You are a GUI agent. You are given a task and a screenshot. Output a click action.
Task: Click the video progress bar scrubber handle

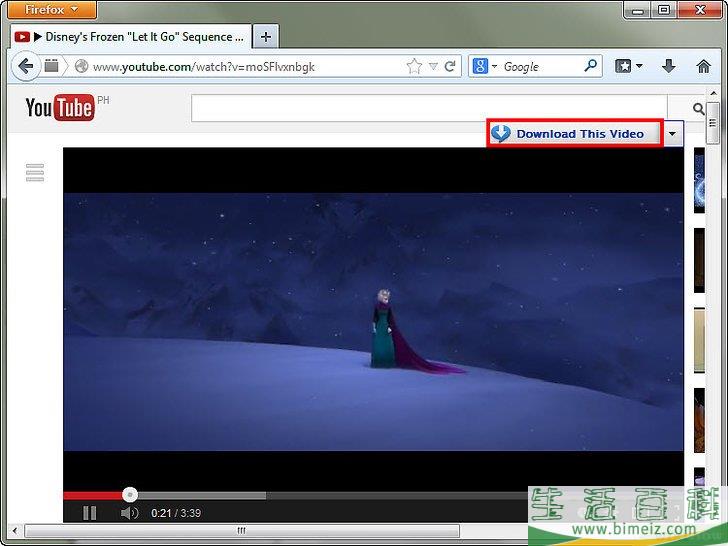click(130, 495)
